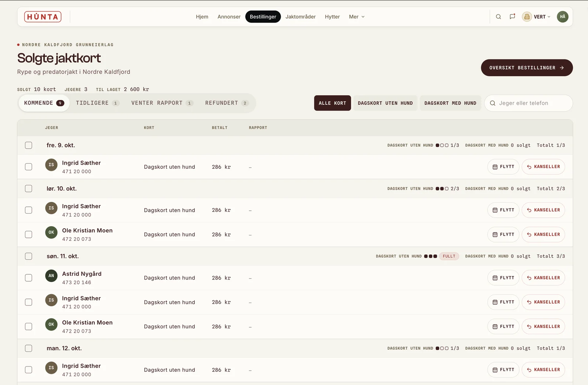
Task: Show Alle kort filter
Action: (333, 103)
